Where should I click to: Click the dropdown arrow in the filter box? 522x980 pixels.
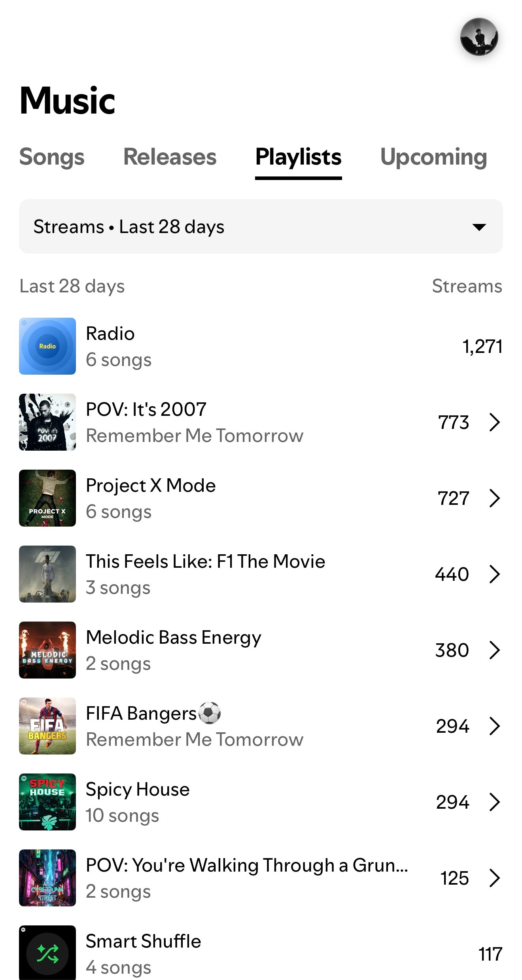click(479, 227)
